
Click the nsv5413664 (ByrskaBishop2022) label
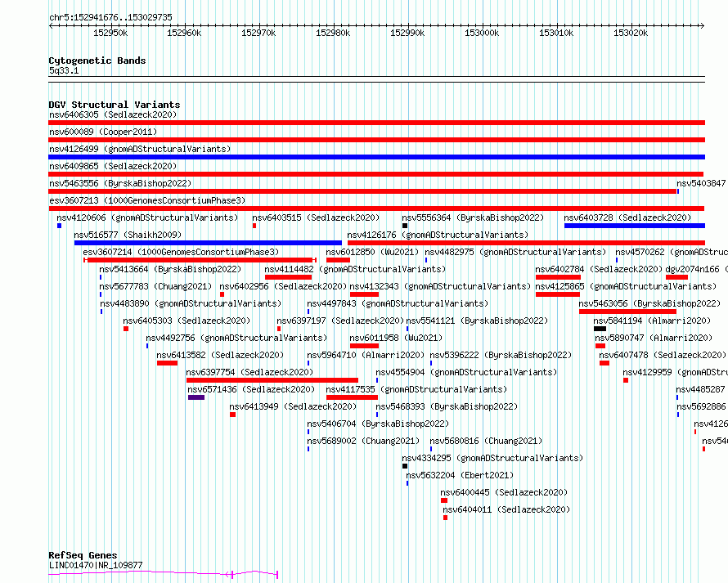coord(170,269)
